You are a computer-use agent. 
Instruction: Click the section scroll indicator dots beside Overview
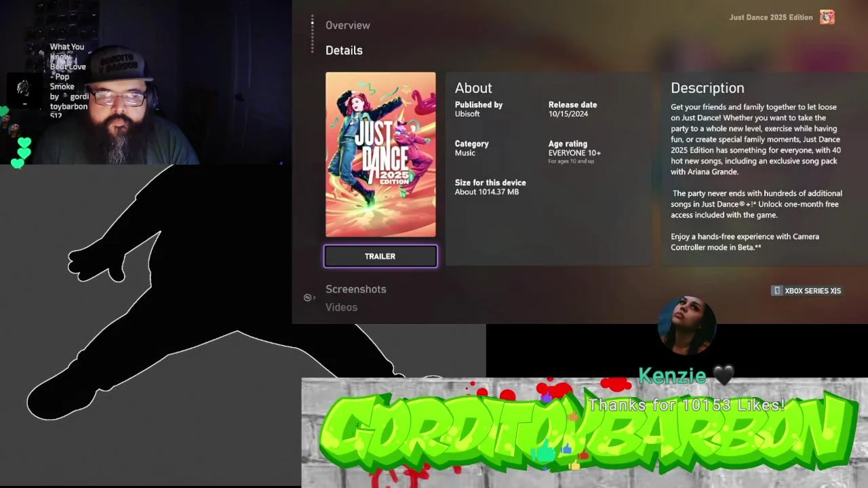(312, 34)
